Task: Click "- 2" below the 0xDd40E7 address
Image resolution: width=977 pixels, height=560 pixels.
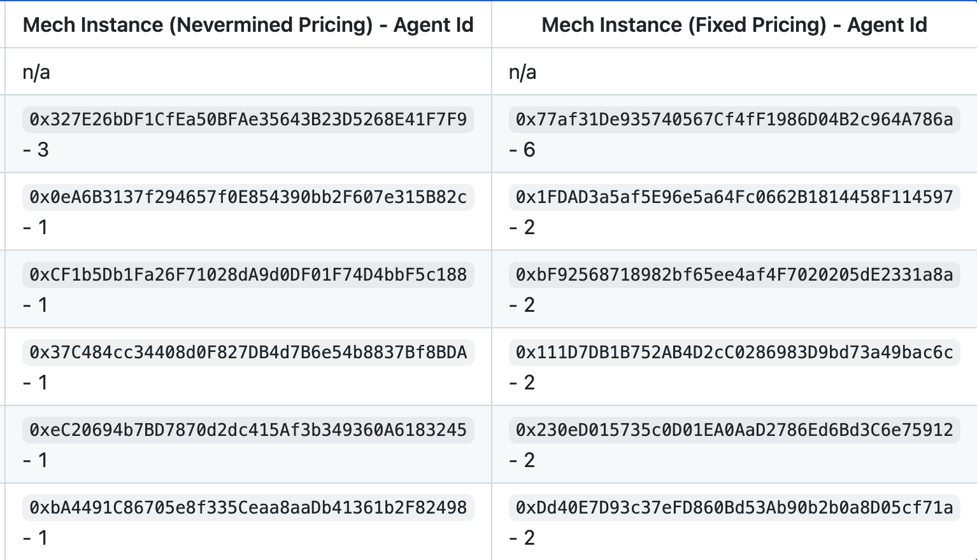Action: (522, 538)
